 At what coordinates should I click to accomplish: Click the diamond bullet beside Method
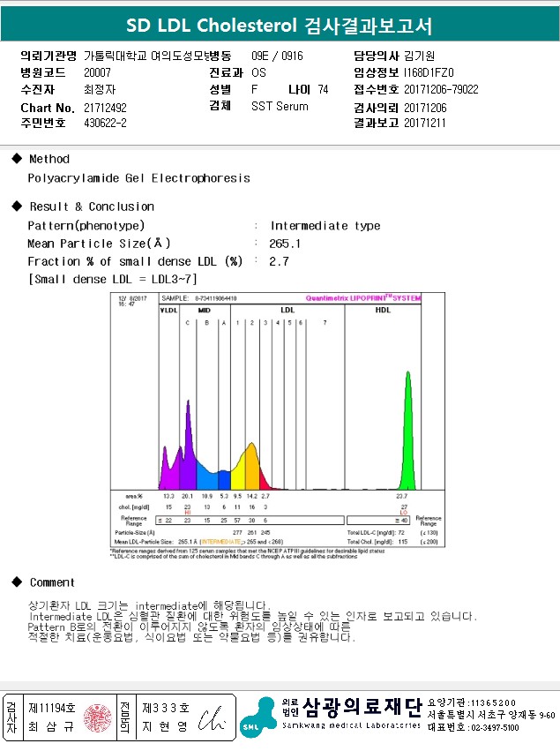17,159
